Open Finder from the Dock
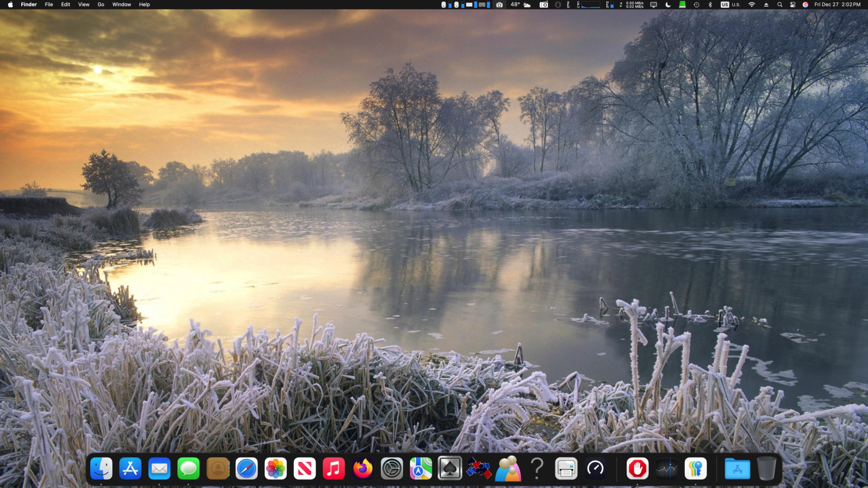868x488 pixels. pyautogui.click(x=101, y=468)
